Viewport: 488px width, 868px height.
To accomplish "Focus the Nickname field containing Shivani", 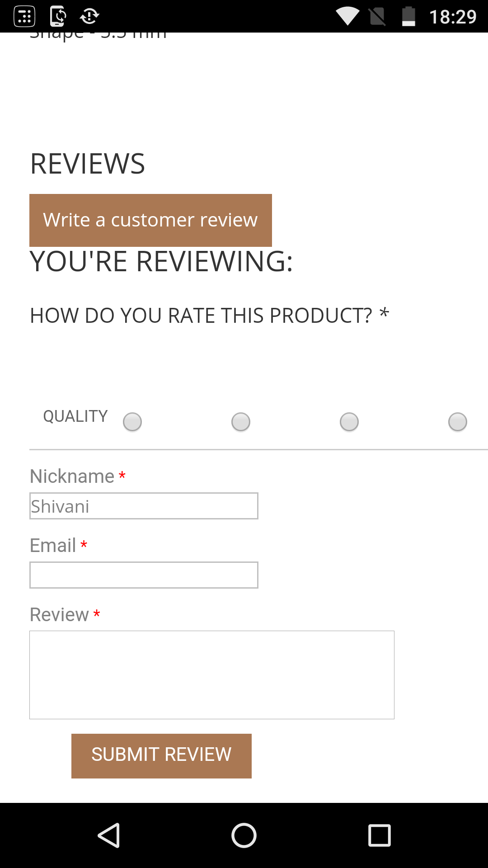I will tap(144, 506).
